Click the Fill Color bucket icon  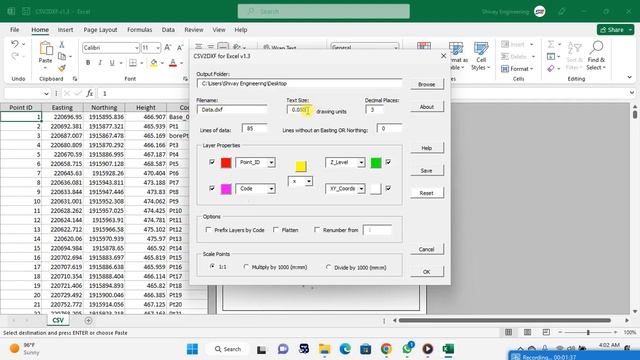154,63
